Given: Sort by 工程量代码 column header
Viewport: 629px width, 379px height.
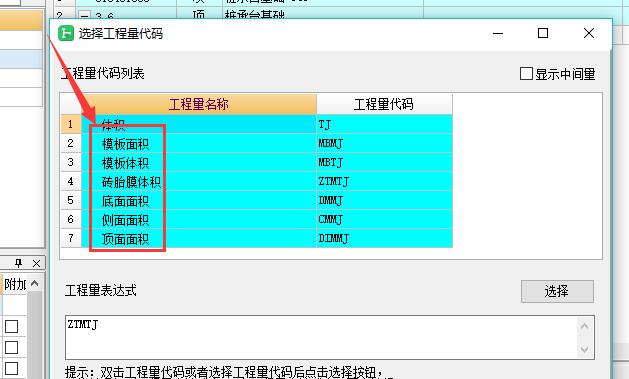Looking at the screenshot, I should (384, 104).
